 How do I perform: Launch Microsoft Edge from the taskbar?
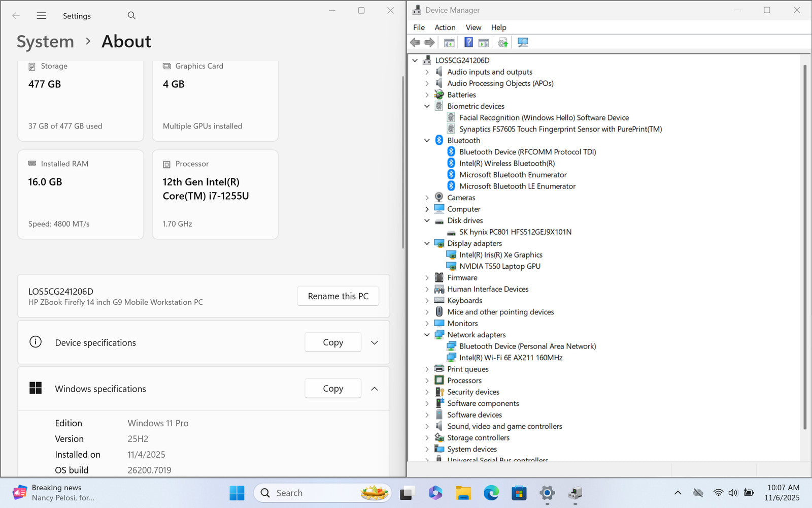491,493
